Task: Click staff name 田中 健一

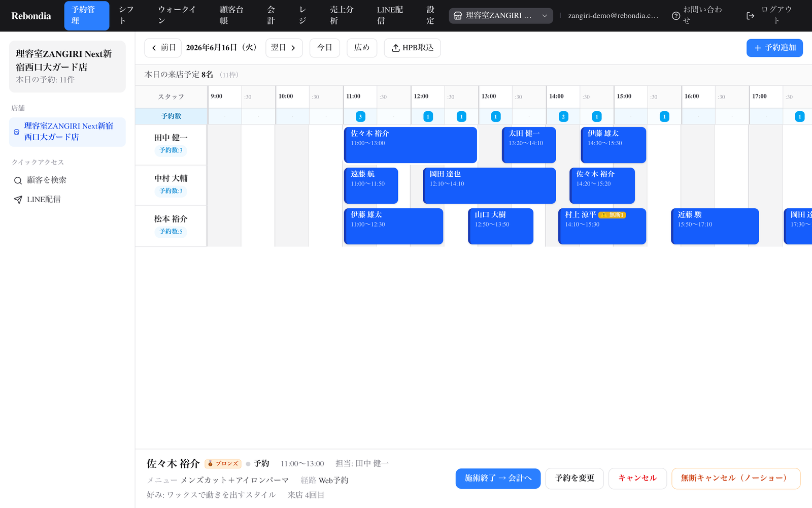Action: [x=171, y=138]
